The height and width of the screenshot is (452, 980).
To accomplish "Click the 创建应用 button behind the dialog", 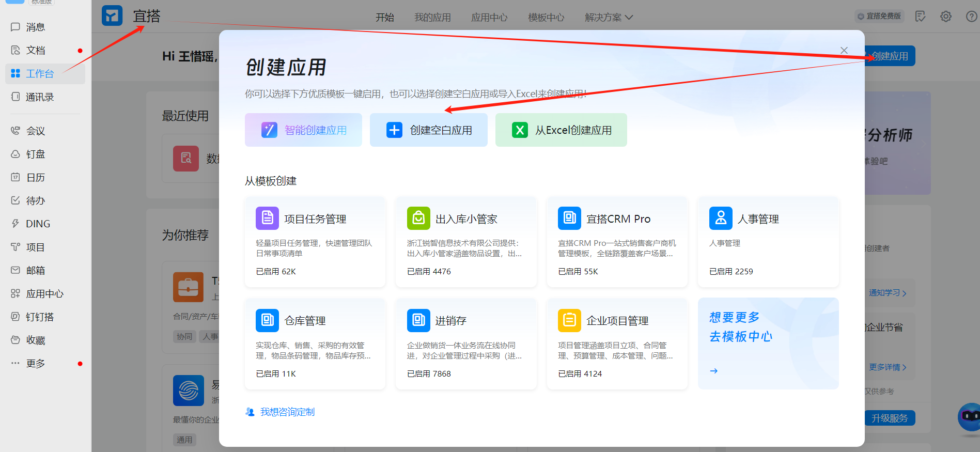I will point(890,56).
